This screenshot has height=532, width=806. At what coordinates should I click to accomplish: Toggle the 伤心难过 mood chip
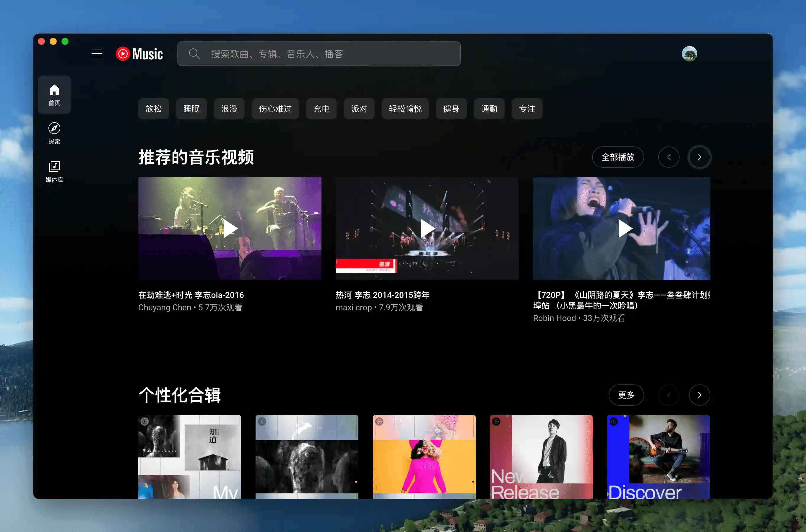coord(275,109)
